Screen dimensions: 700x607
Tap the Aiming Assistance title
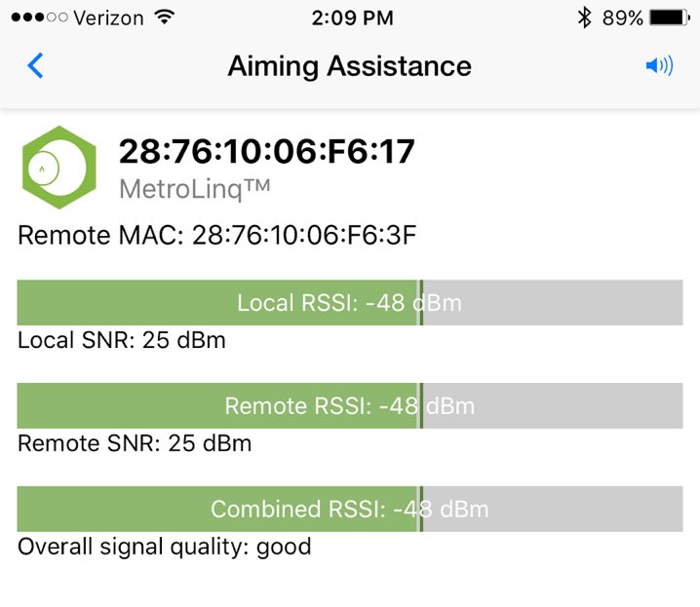349,66
